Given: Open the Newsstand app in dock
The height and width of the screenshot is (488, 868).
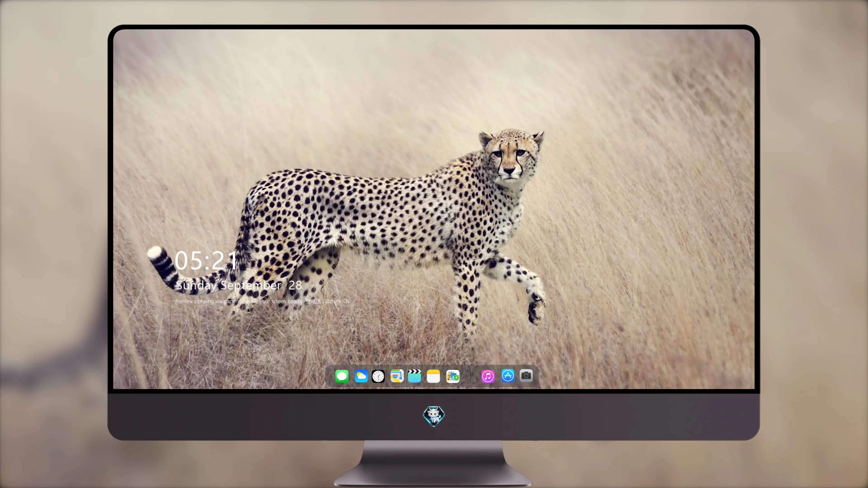Looking at the screenshot, I should point(453,376).
